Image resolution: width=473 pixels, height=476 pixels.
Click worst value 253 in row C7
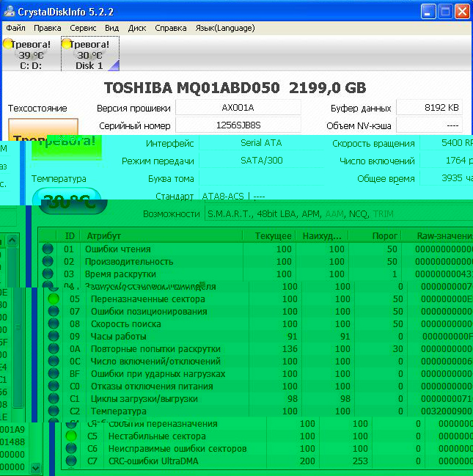tap(360, 461)
